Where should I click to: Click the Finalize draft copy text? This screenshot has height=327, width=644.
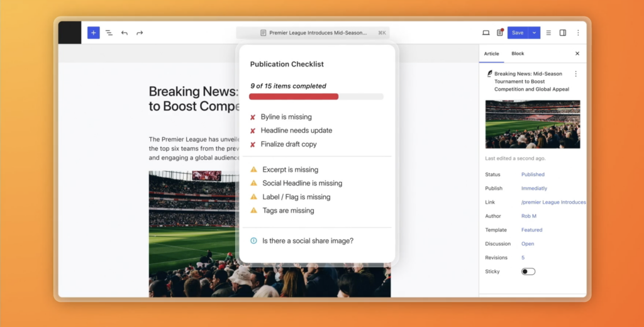tap(288, 144)
